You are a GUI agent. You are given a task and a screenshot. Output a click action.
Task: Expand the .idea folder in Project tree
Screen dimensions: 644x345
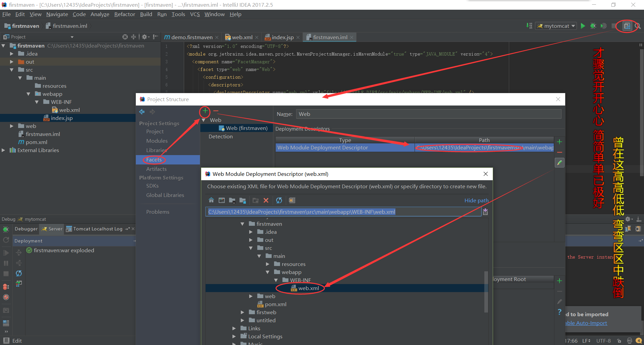pyautogui.click(x=12, y=54)
